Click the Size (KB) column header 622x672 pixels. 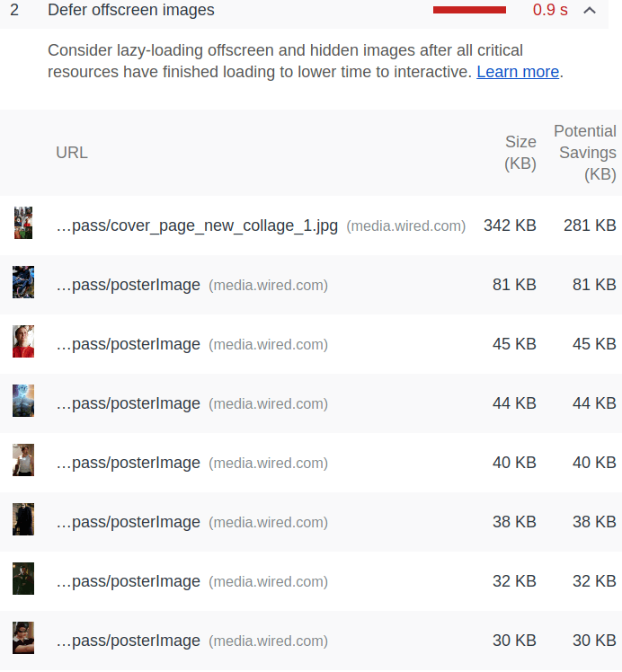[520, 153]
